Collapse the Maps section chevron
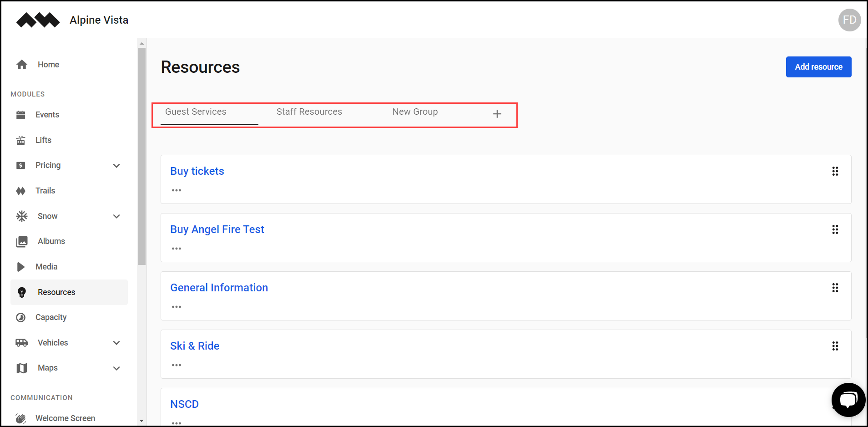 tap(116, 368)
